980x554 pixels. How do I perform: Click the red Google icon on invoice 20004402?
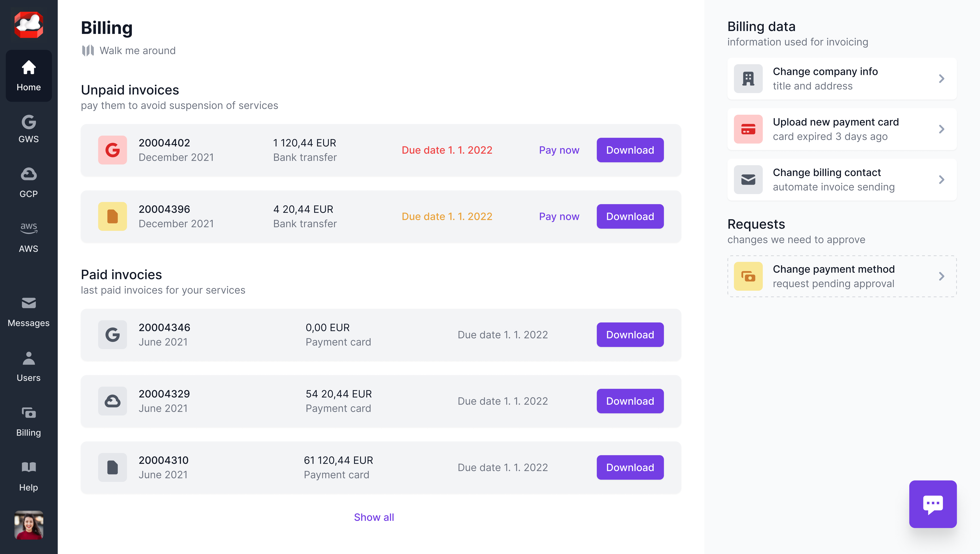112,150
